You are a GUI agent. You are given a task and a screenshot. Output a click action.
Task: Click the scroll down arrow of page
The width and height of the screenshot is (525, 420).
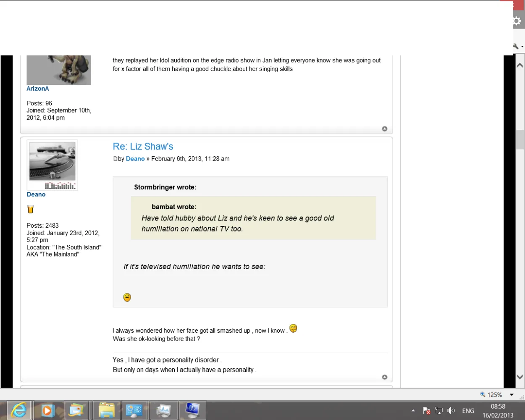[520, 377]
